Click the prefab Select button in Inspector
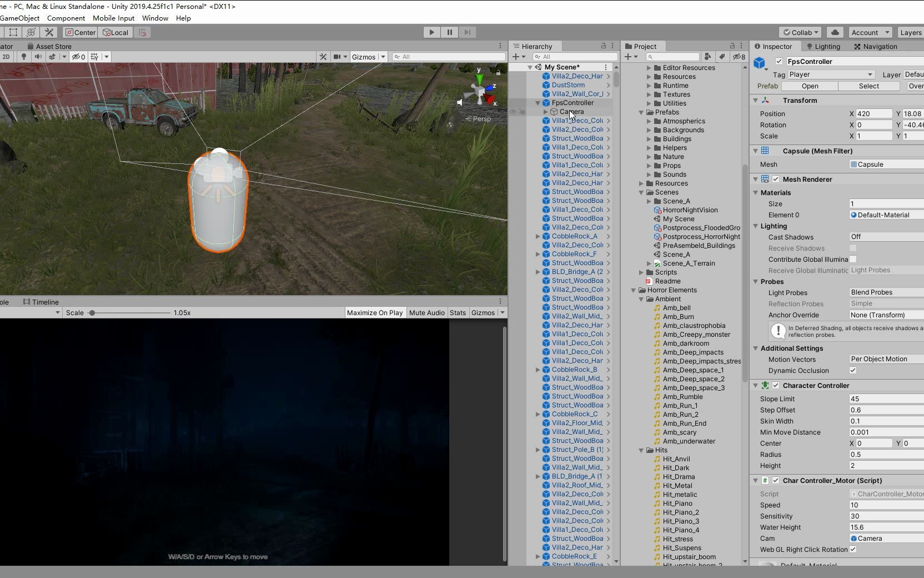The height and width of the screenshot is (578, 924). (x=869, y=86)
